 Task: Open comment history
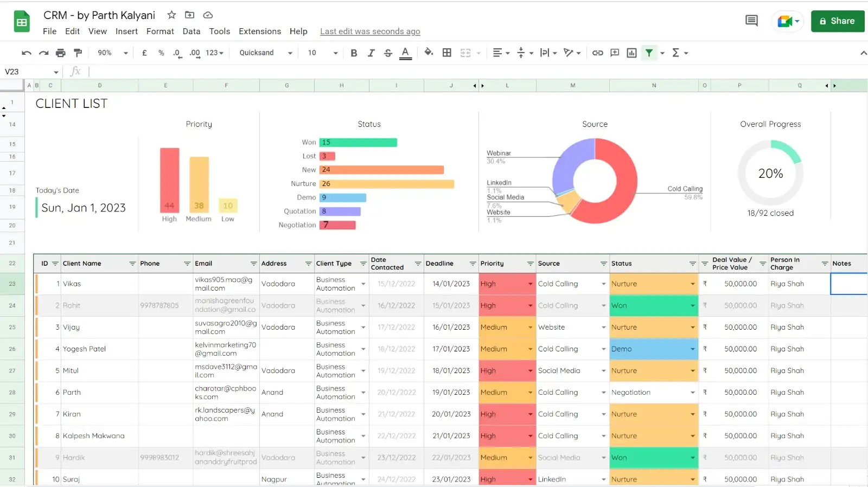point(751,21)
